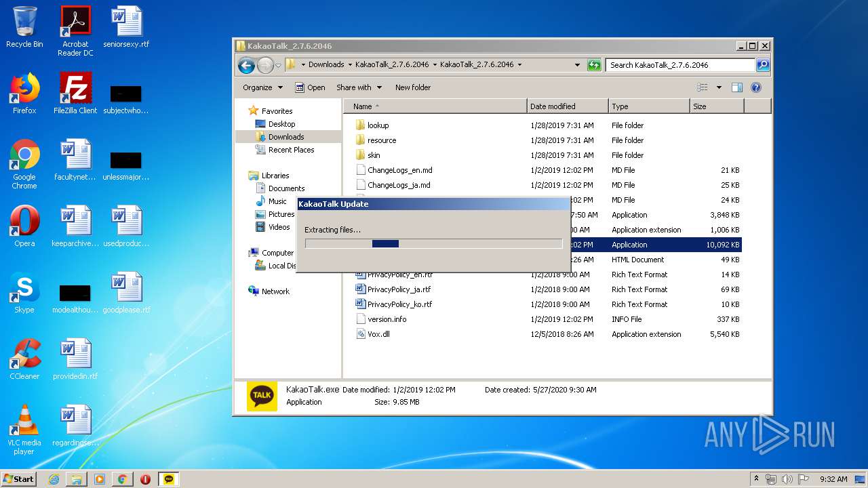This screenshot has height=488, width=868.
Task: Select the goodplease.rtf desktop file
Action: pos(126,293)
